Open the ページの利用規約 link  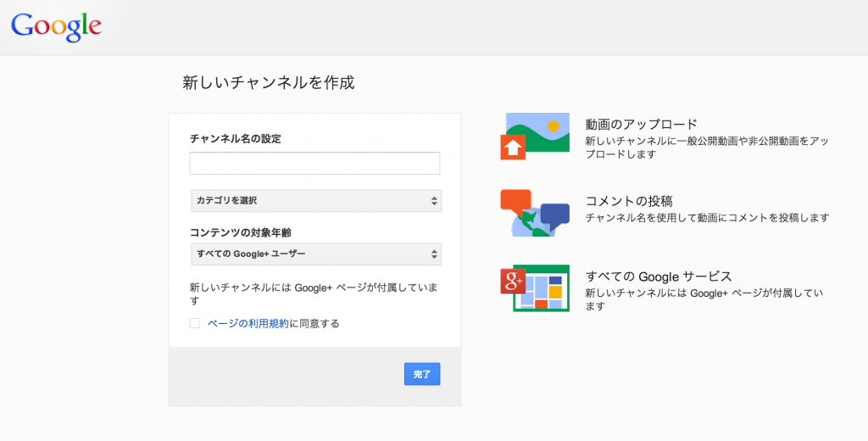pos(248,324)
